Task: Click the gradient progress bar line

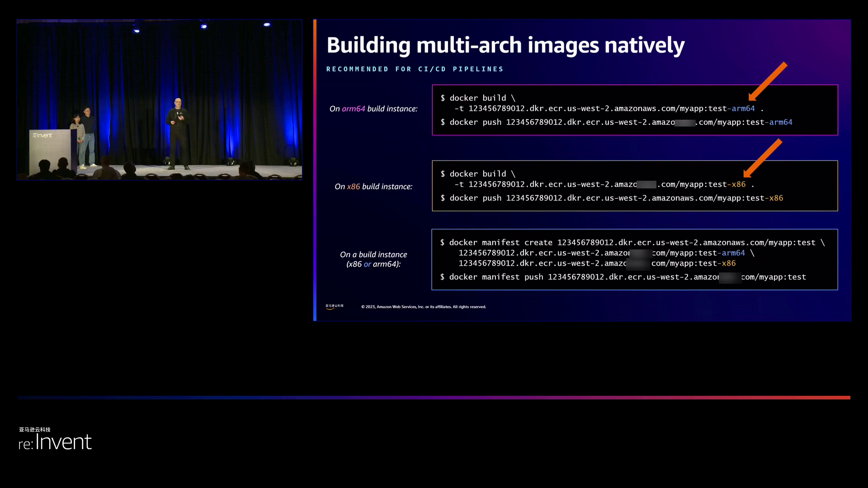Action: (434, 398)
